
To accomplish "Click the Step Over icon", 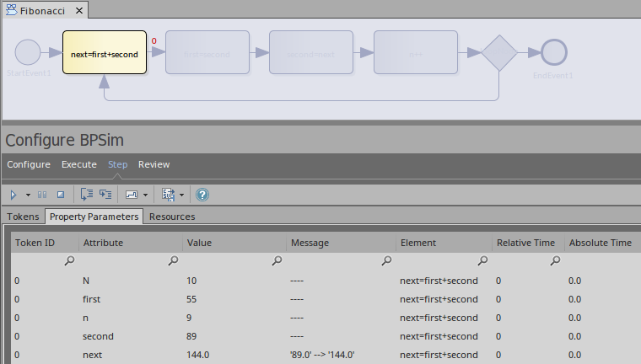I will (105, 195).
